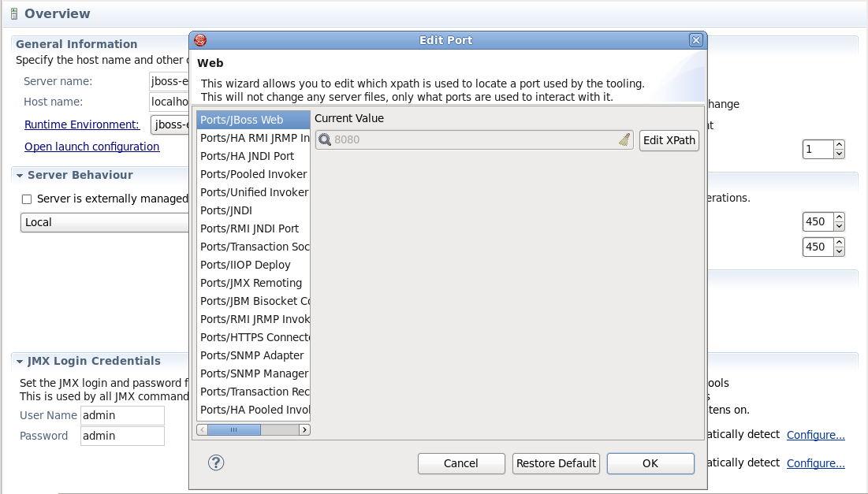Select Ports/Transaction Rec item
The height and width of the screenshot is (494, 868).
[x=254, y=392]
